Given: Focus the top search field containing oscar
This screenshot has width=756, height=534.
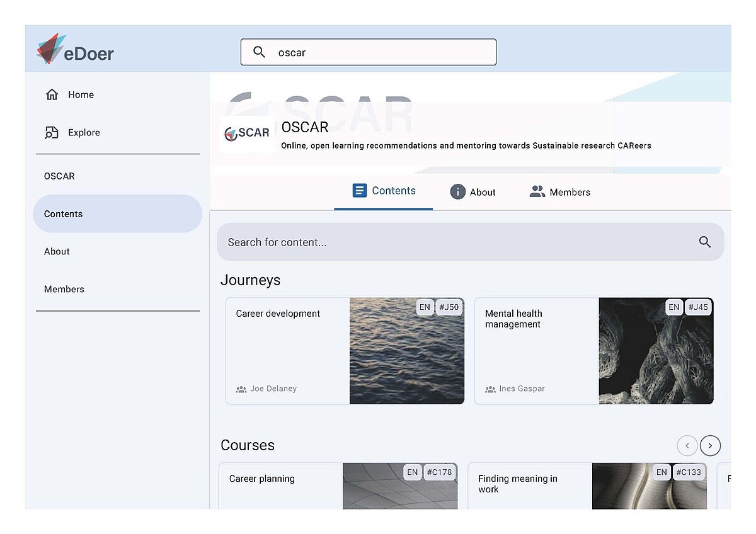Looking at the screenshot, I should tap(369, 52).
